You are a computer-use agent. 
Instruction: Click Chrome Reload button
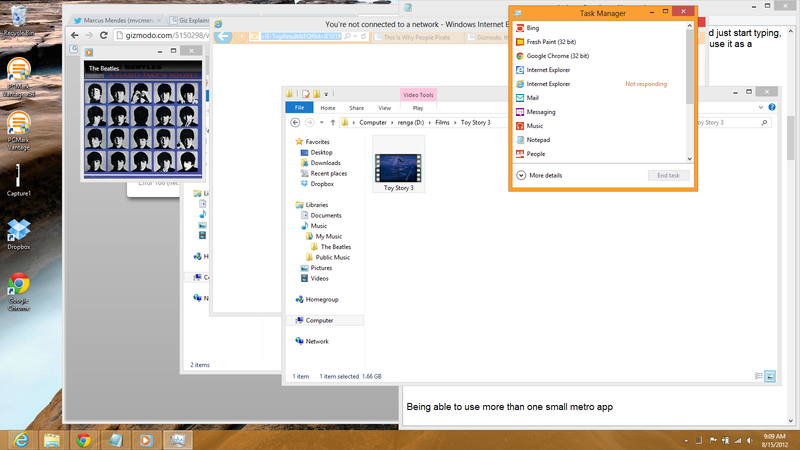(x=104, y=35)
